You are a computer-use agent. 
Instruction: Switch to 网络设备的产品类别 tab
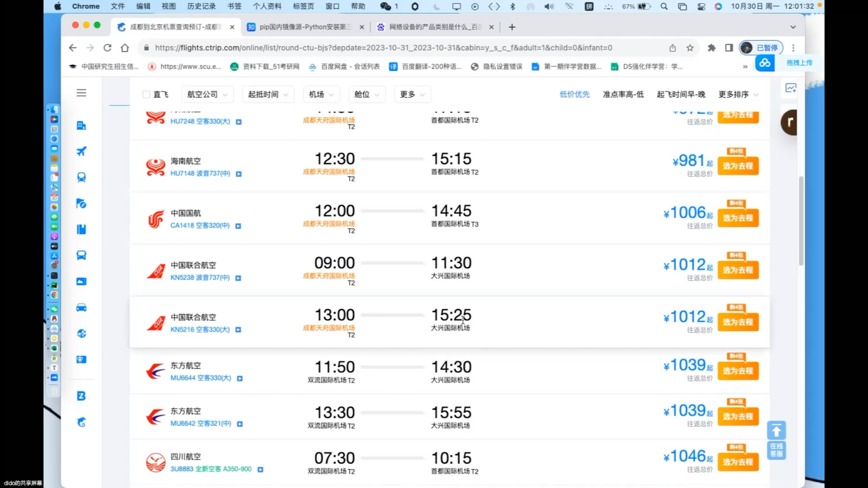tap(436, 27)
